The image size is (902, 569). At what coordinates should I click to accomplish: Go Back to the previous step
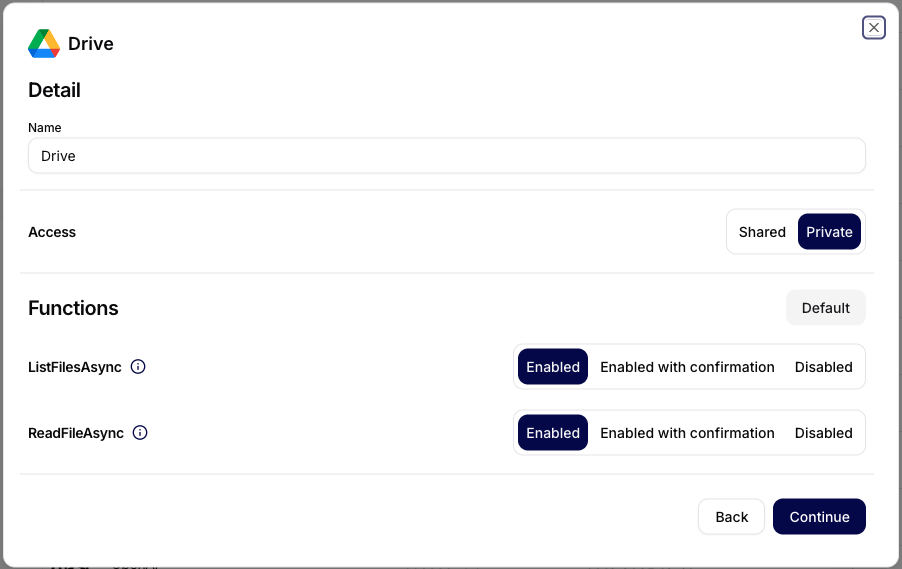(x=731, y=517)
